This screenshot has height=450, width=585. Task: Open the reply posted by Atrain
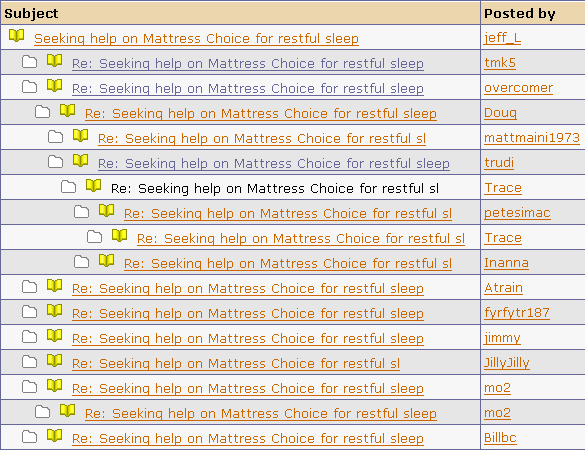coord(248,289)
